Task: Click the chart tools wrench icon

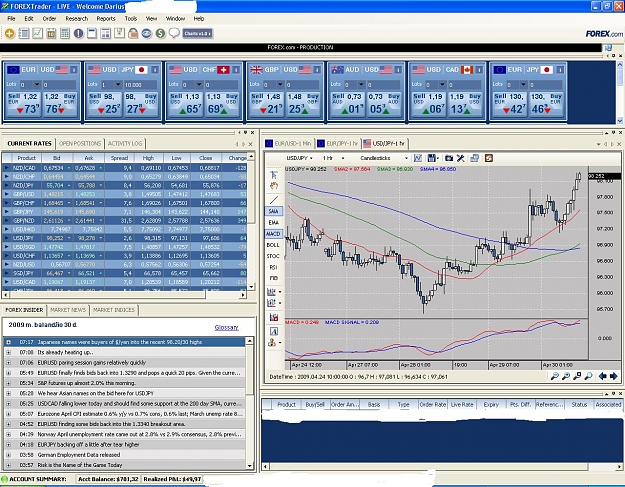Action: 461,158
